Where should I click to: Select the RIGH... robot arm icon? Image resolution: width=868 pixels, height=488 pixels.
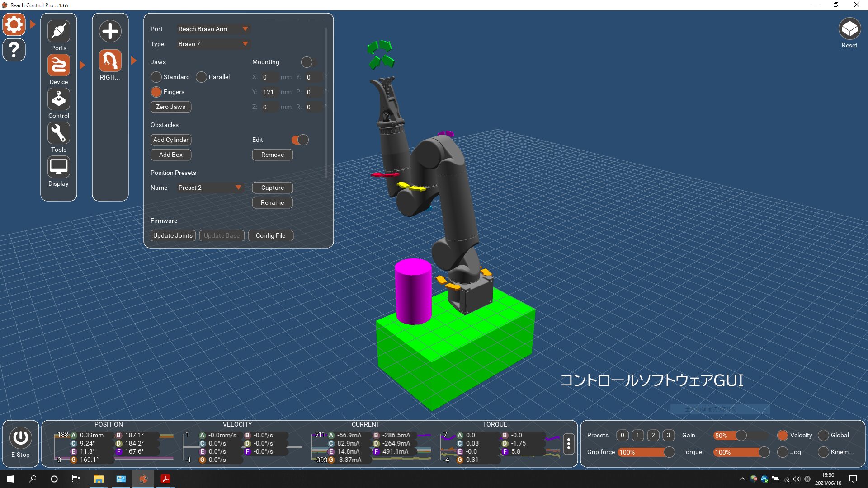110,60
